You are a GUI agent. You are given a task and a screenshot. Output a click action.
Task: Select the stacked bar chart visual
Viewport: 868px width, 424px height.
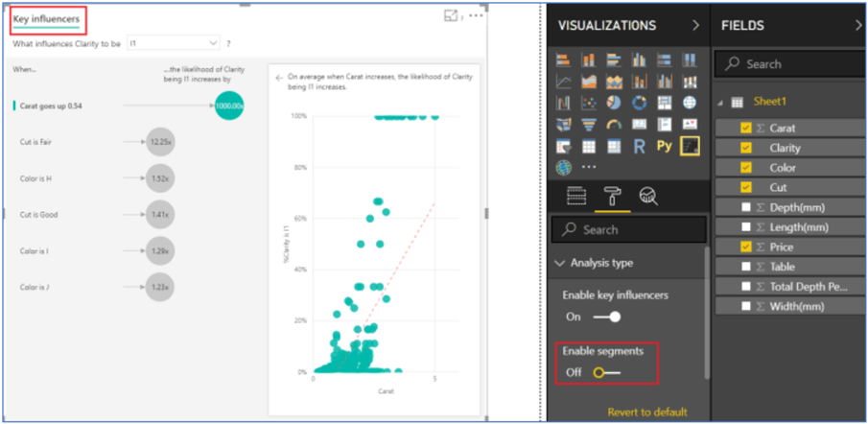[564, 59]
